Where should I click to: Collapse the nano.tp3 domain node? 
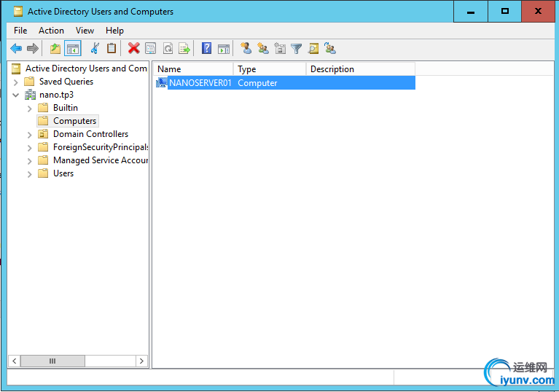(16, 95)
